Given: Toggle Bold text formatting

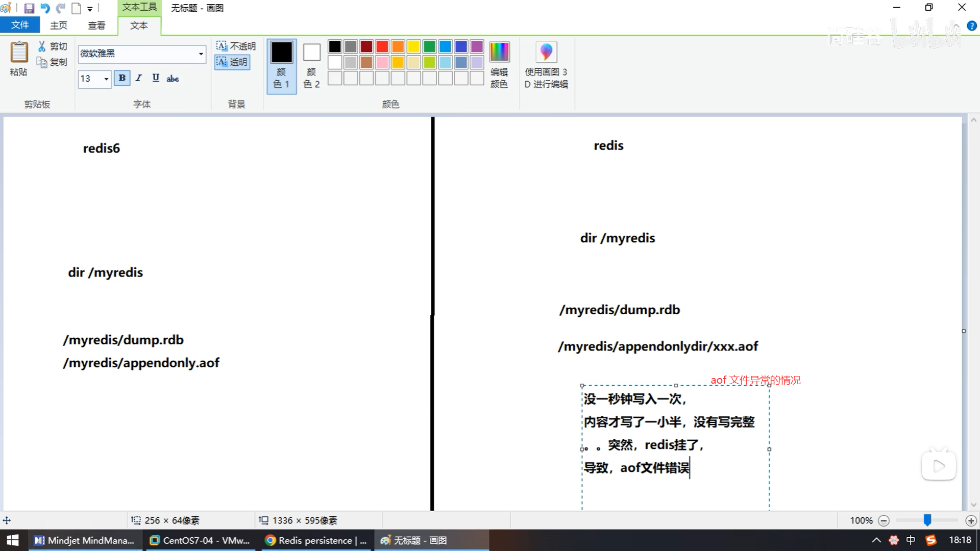Looking at the screenshot, I should coord(122,78).
